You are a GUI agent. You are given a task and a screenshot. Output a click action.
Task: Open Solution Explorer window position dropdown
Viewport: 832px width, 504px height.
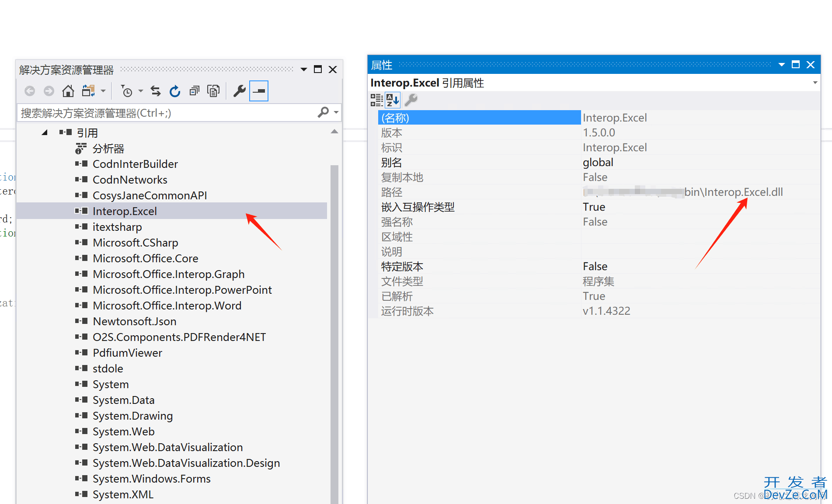(304, 70)
